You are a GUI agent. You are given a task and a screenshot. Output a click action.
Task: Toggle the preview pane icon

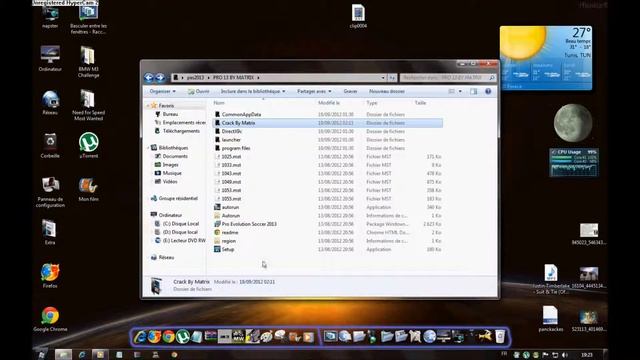[x=473, y=91]
